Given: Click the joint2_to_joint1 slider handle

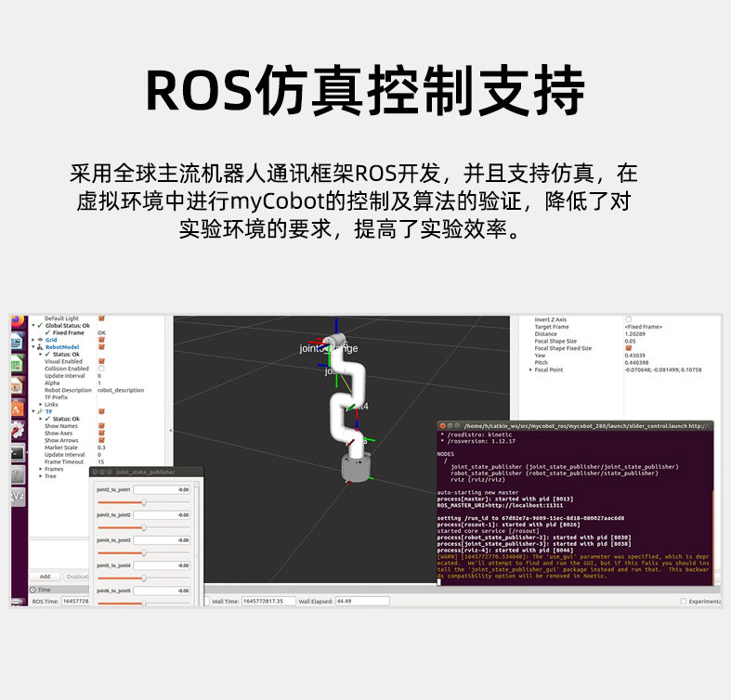Looking at the screenshot, I should pos(144,502).
